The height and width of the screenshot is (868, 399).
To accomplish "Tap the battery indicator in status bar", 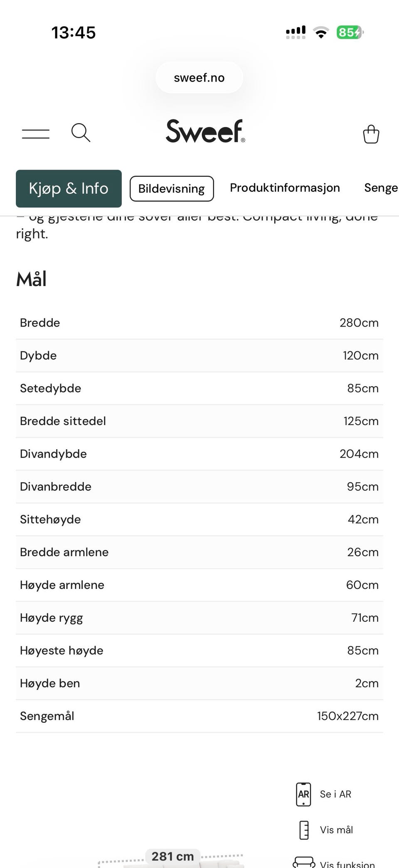I will point(350,32).
